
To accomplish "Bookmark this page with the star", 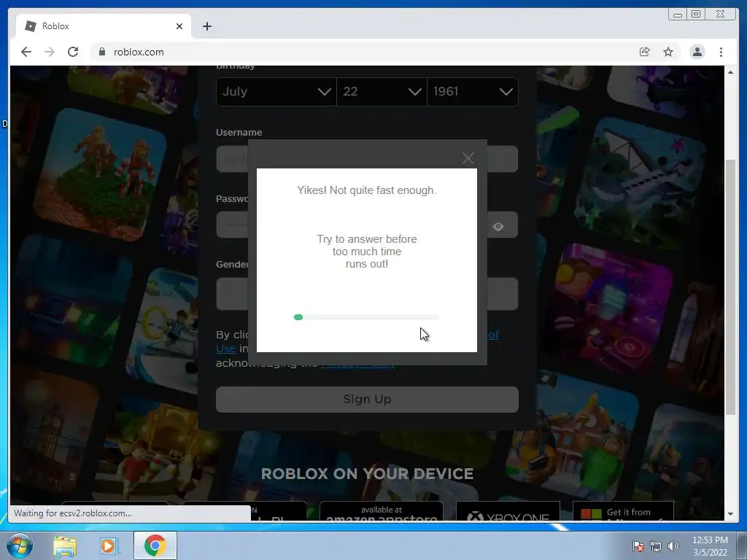I will click(668, 52).
